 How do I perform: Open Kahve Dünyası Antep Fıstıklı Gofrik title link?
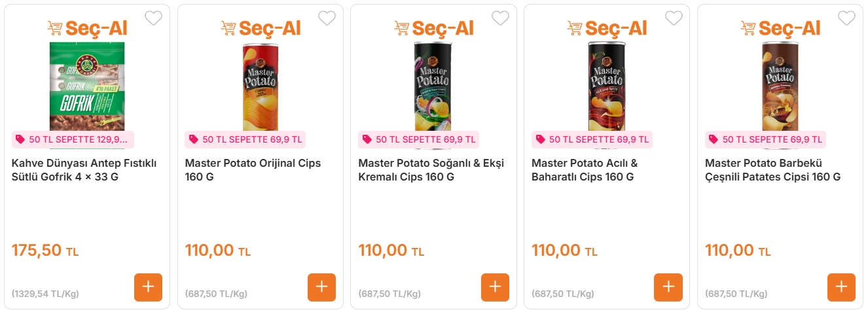coord(84,170)
